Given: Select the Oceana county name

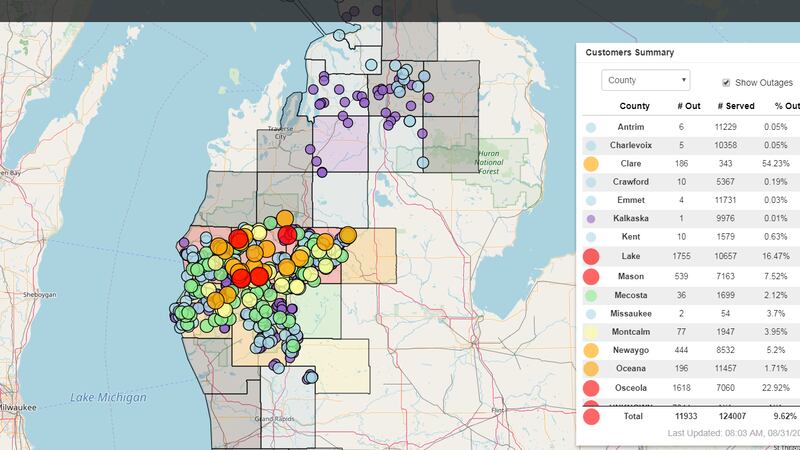Looking at the screenshot, I should 631,368.
